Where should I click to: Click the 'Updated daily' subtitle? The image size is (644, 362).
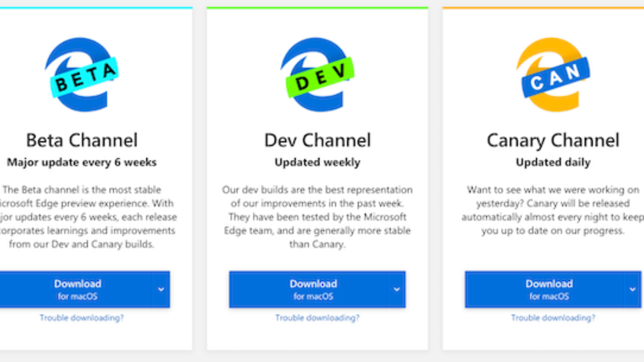(553, 162)
